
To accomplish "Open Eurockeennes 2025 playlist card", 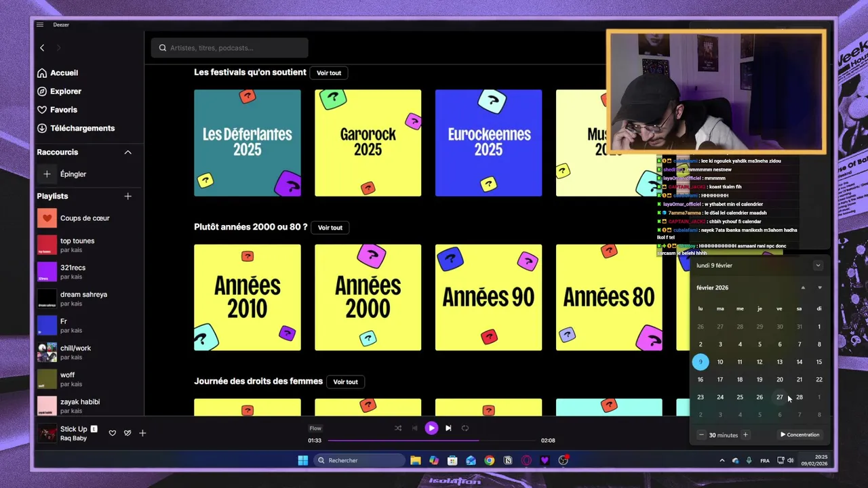I will (x=488, y=143).
